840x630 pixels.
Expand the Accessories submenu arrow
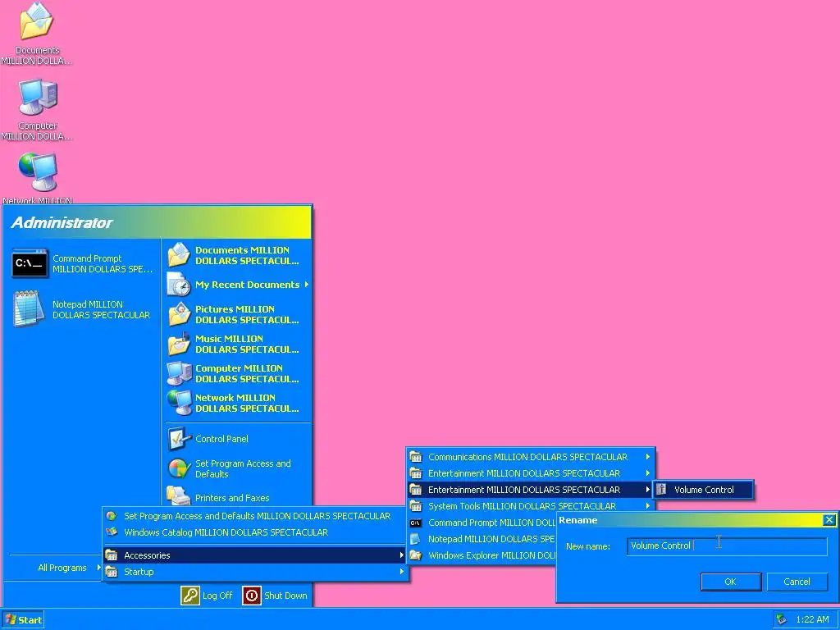pyautogui.click(x=401, y=555)
